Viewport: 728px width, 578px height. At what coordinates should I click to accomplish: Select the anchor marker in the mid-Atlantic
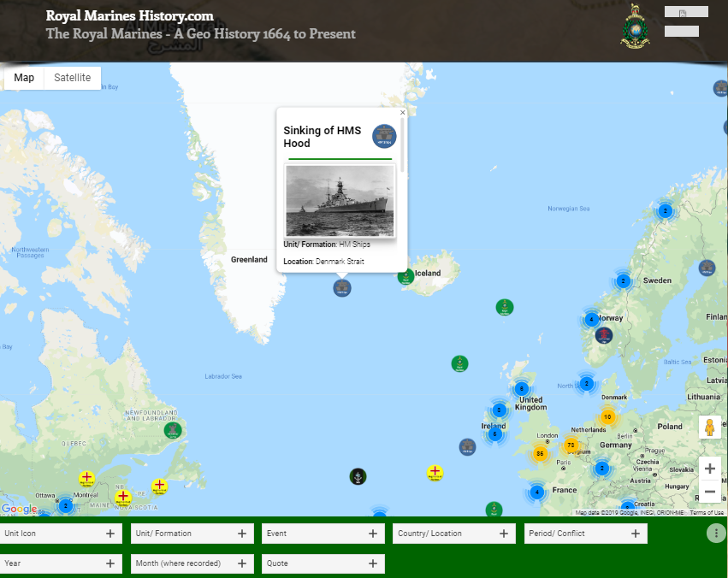pos(358,476)
